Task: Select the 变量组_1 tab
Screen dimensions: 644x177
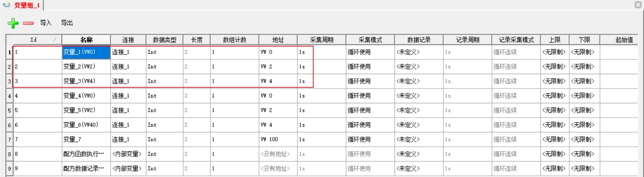Action: pyautogui.click(x=27, y=5)
